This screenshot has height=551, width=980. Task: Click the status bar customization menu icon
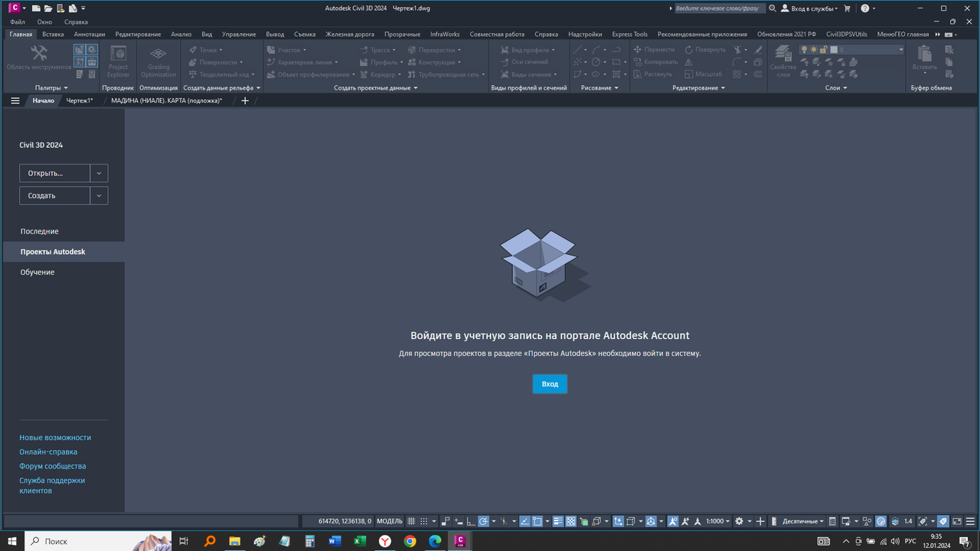[970, 521]
